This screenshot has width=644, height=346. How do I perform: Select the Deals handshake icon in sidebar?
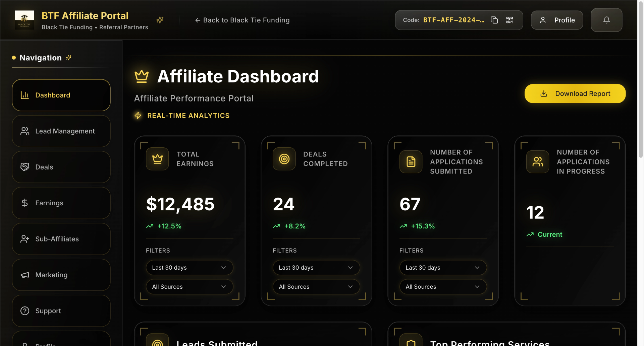pyautogui.click(x=24, y=167)
